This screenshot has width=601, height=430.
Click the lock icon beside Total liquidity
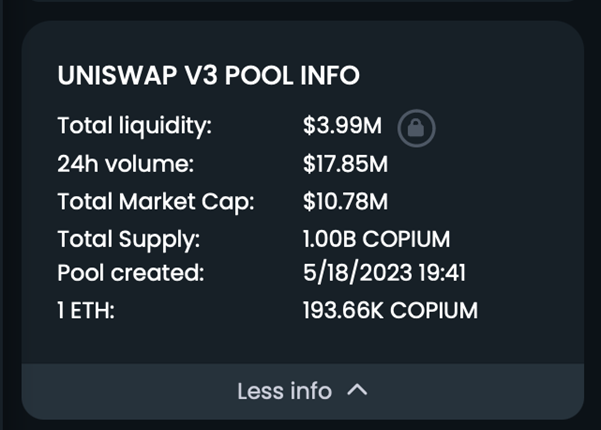(x=416, y=128)
